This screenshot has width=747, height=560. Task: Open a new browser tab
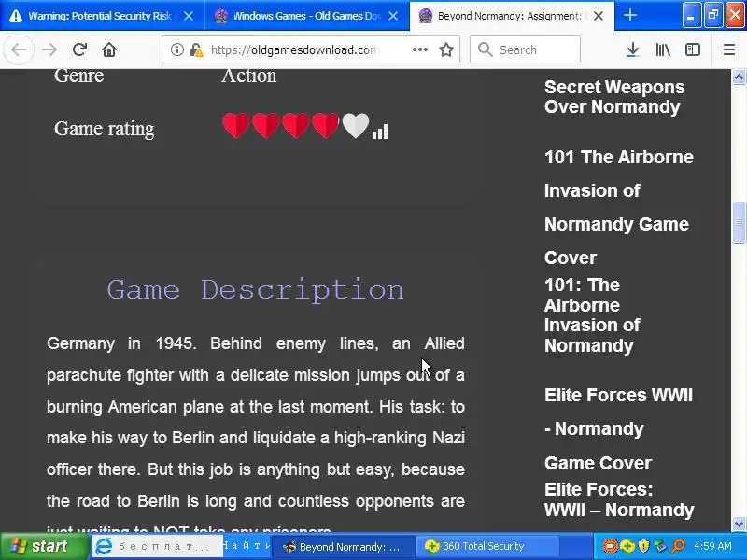629,16
